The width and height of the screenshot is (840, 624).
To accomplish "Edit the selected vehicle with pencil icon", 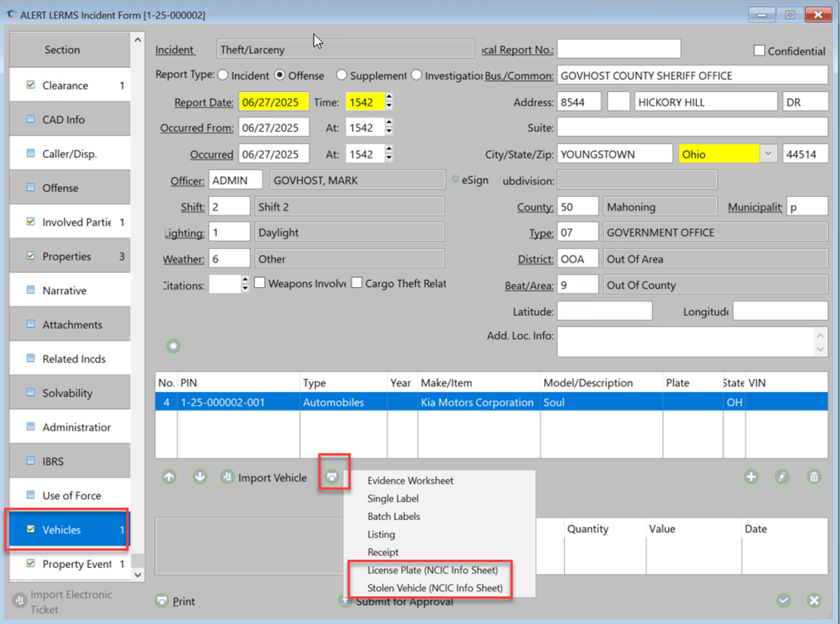I will click(x=782, y=477).
